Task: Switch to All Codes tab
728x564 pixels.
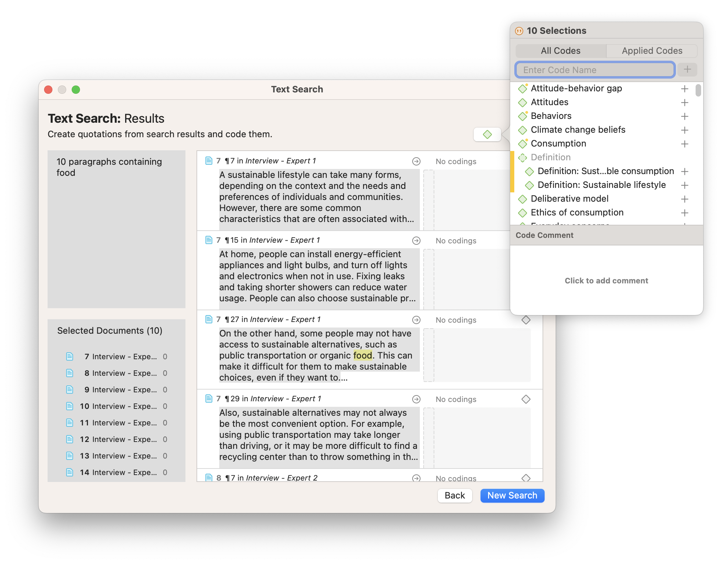Action: click(x=560, y=51)
